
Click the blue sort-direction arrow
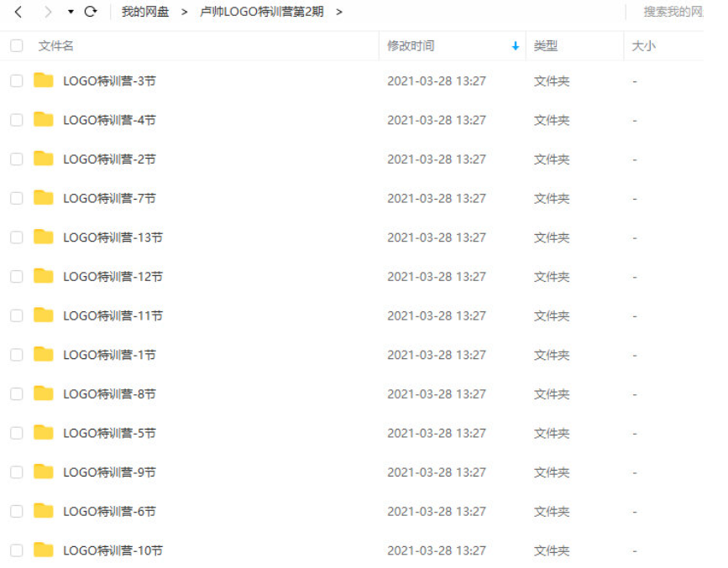click(x=515, y=46)
